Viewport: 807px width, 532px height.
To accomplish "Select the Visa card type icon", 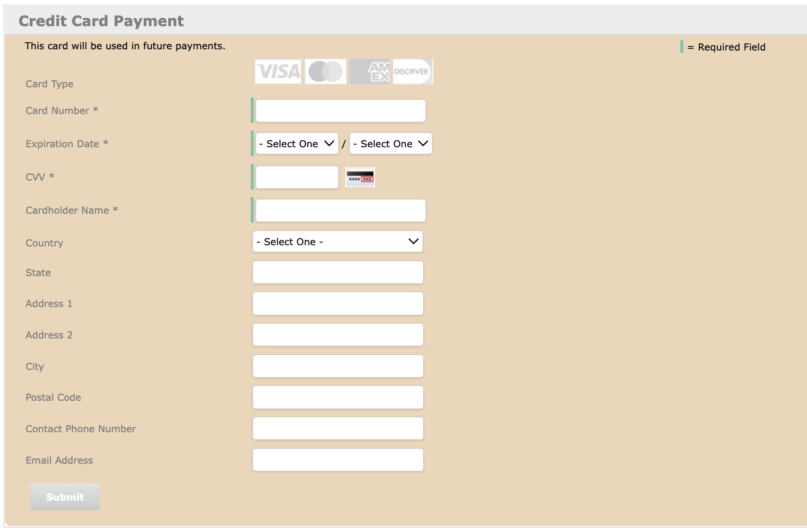I will [x=278, y=71].
